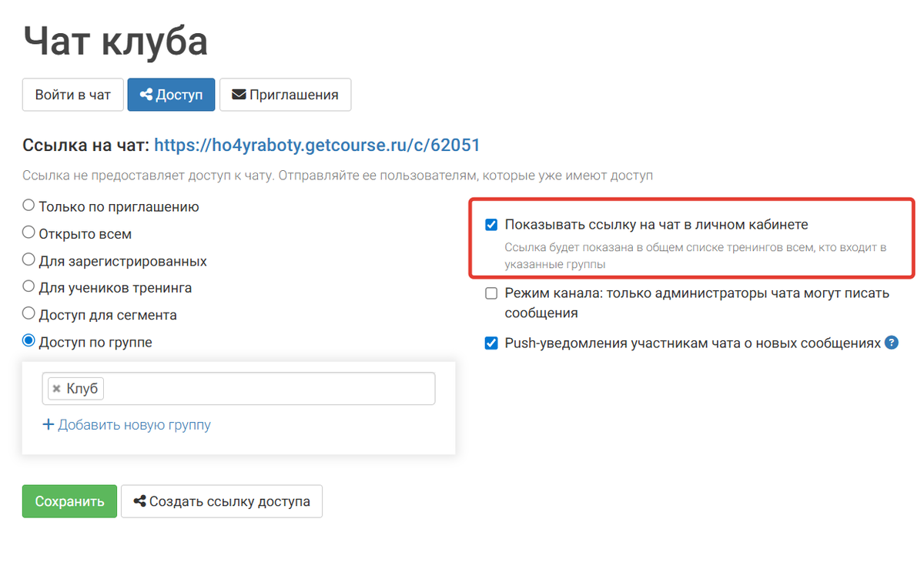
Task: Select Для учеников тренинга option
Action: click(x=28, y=286)
